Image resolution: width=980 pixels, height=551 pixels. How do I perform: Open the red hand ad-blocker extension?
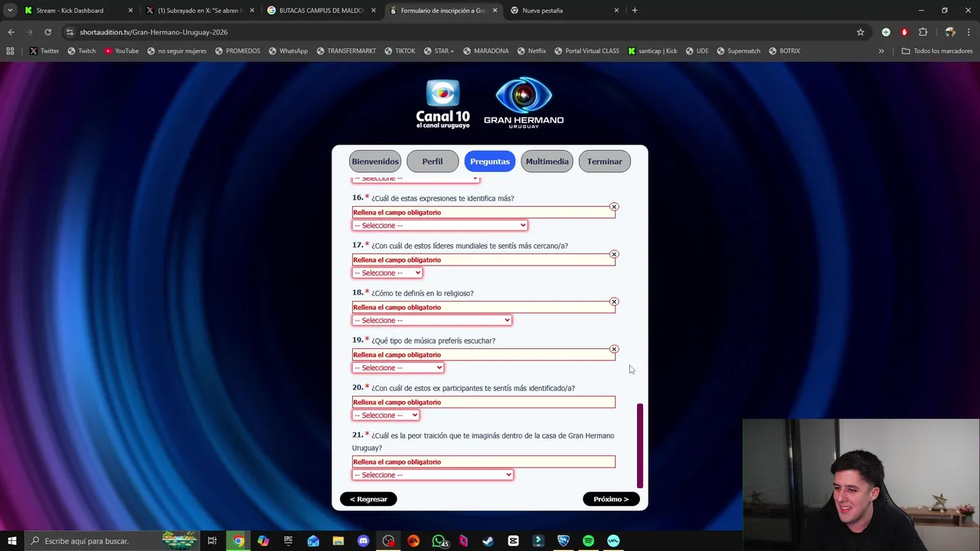point(904,32)
